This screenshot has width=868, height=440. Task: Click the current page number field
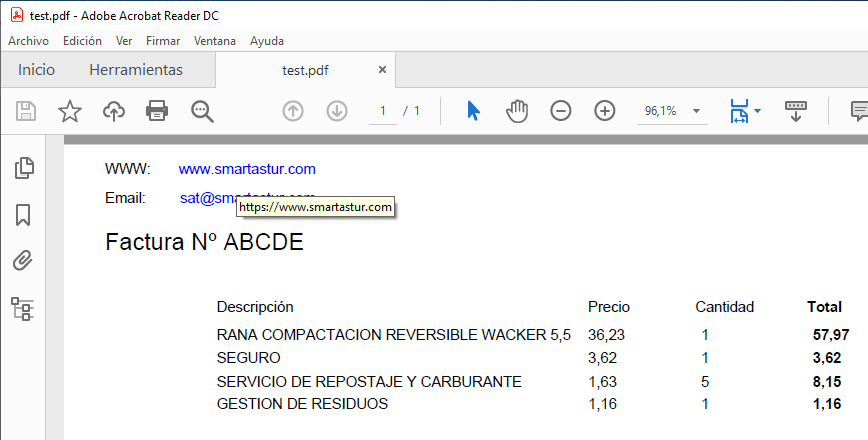tap(382, 111)
